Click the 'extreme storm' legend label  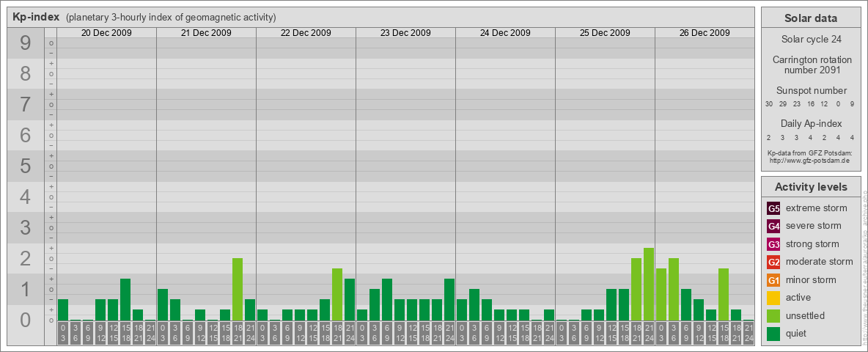[817, 208]
